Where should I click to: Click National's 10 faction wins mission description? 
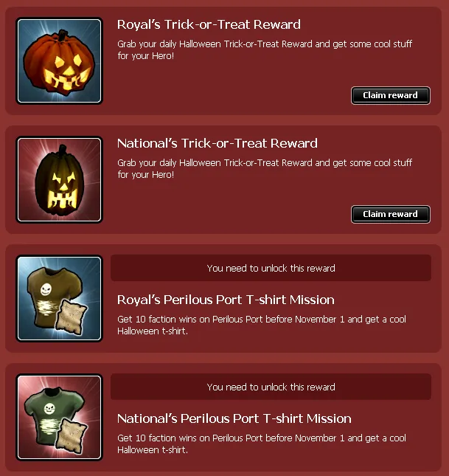(262, 444)
